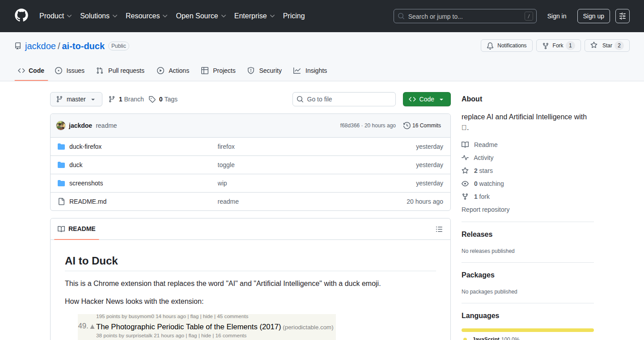Click the jackdoe avatar in commit row
The height and width of the screenshot is (340, 644).
tap(61, 126)
